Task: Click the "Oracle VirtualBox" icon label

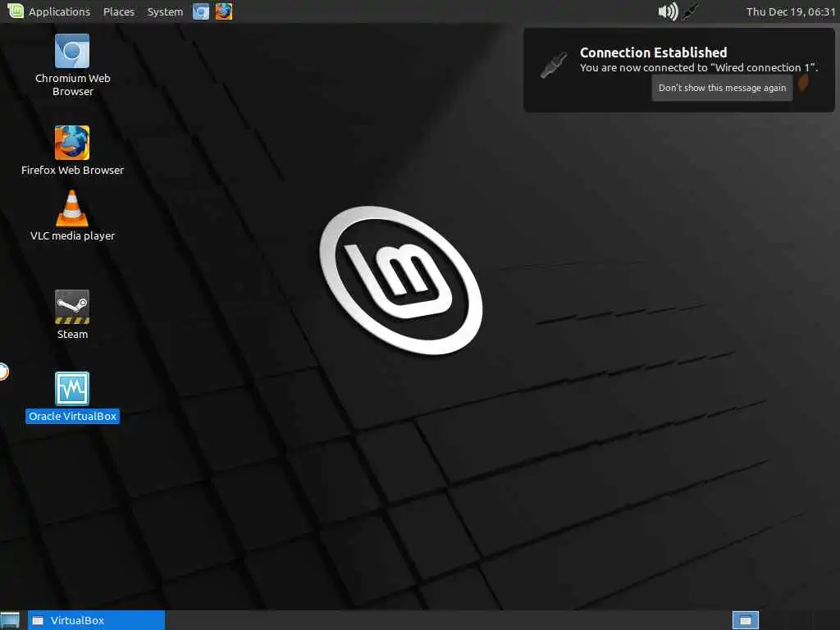Action: [72, 416]
